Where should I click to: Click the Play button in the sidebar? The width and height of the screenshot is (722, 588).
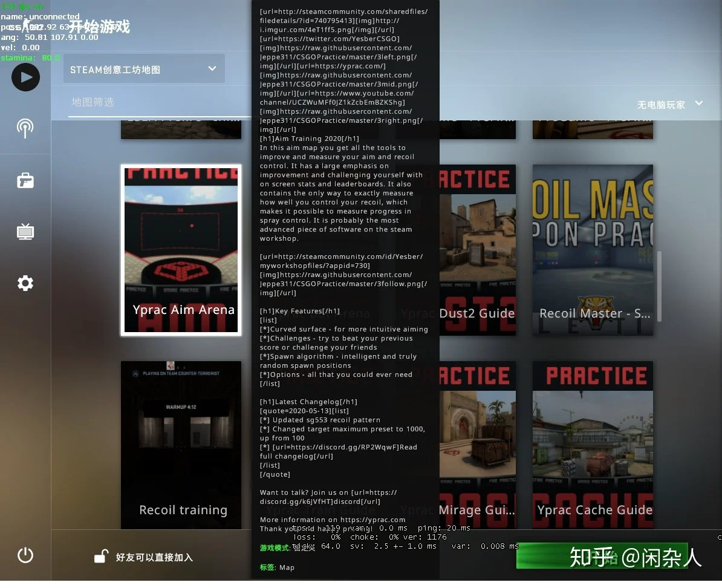click(25, 77)
